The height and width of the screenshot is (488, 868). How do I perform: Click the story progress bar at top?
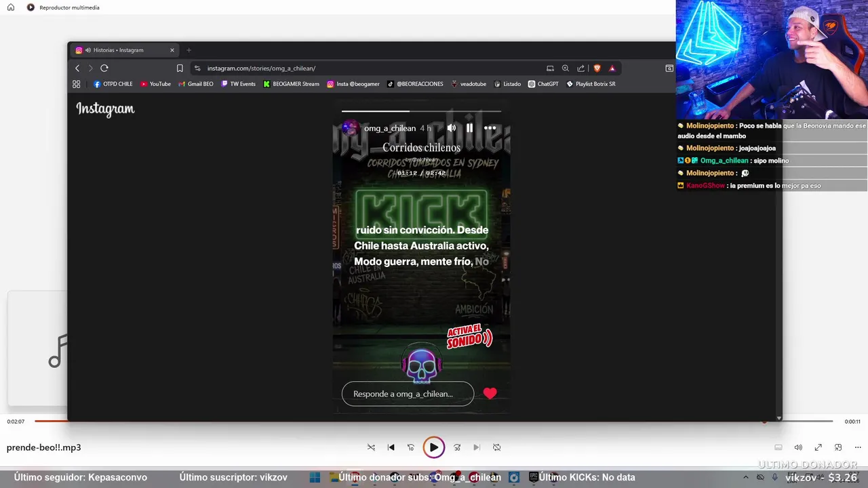click(x=421, y=111)
